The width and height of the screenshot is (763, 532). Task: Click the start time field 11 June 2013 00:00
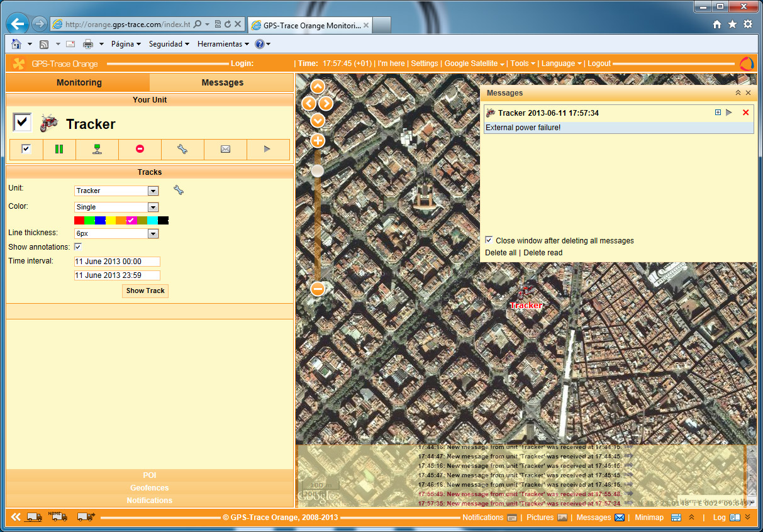pos(117,261)
